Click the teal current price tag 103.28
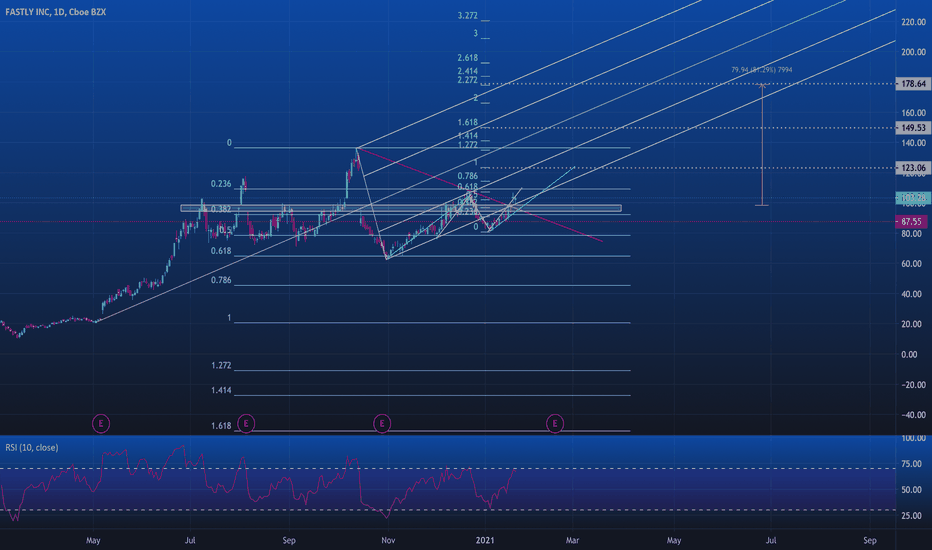 pos(912,198)
